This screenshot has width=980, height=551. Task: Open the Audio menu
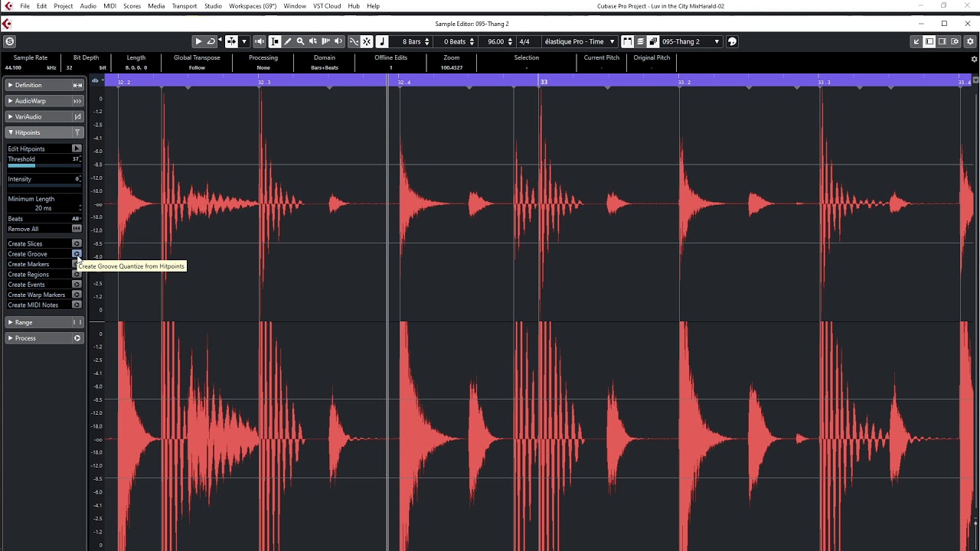[88, 6]
